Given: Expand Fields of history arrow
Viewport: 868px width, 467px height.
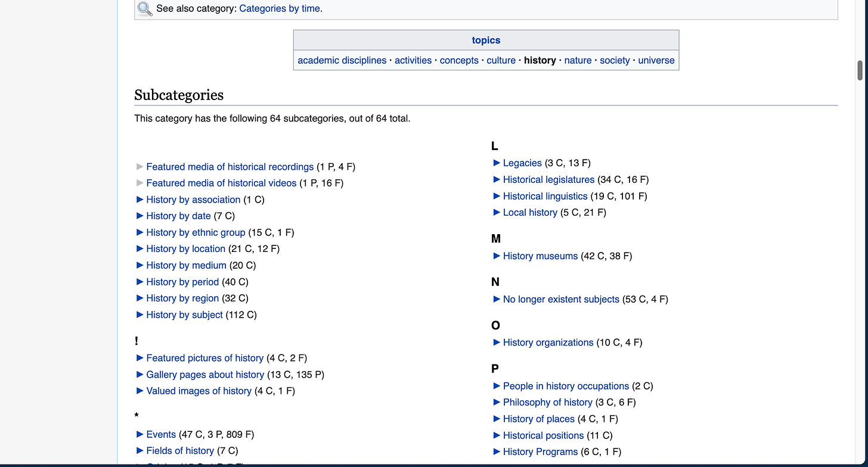Looking at the screenshot, I should click(140, 451).
